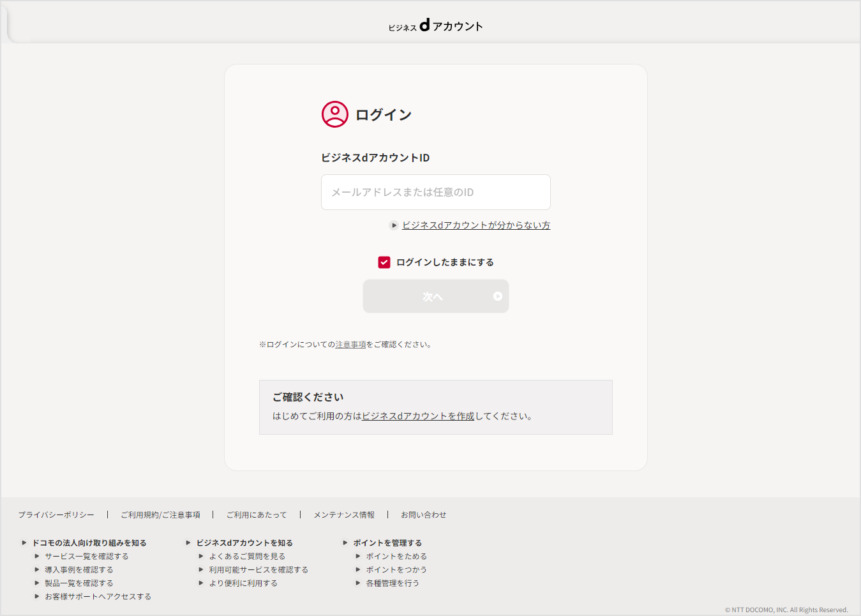861x616 pixels.
Task: Open 導入事例を確認する link
Action: point(79,570)
